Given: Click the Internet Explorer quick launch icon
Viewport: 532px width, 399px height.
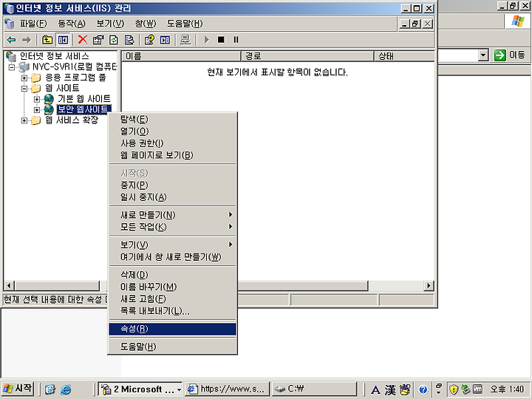Looking at the screenshot, I should (66, 389).
